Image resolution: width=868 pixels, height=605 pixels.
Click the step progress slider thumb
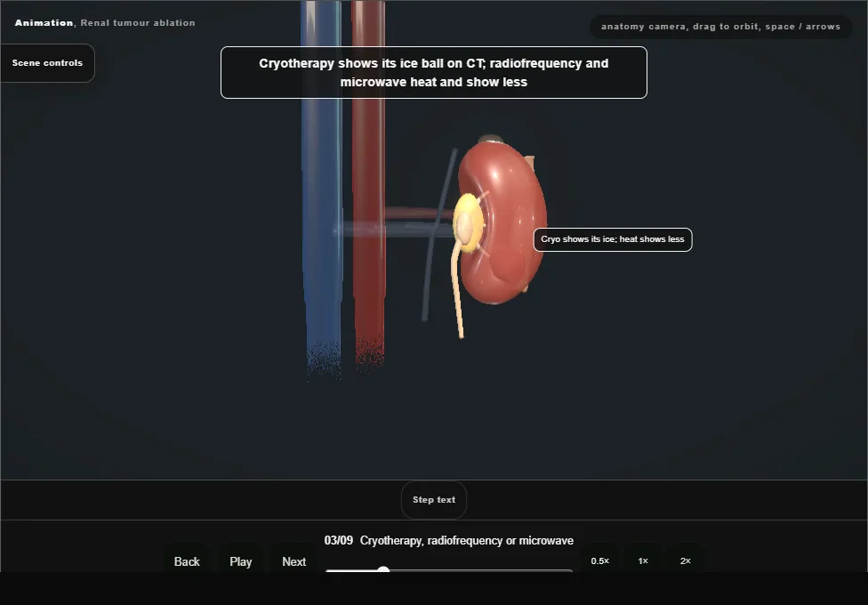coord(383,570)
